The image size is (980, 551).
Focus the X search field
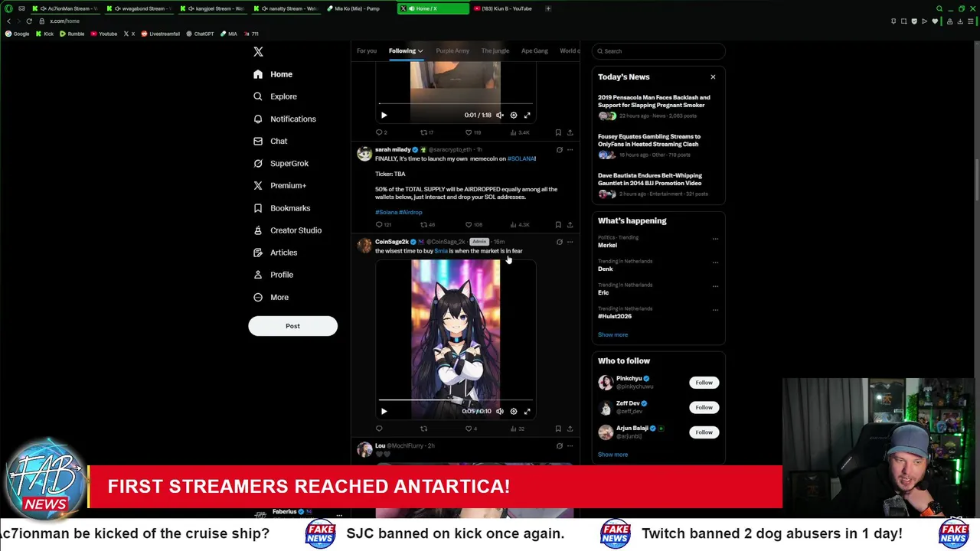658,51
